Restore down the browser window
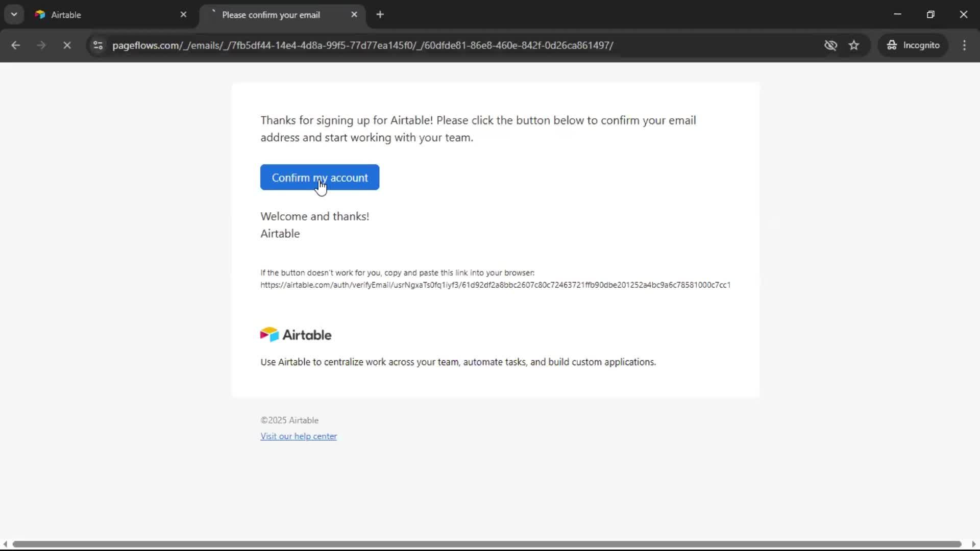This screenshot has height=551, width=980. pos(930,14)
